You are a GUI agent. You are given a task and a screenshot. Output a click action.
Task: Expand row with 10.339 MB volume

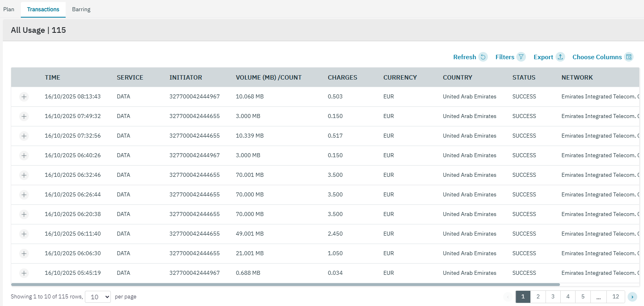24,136
